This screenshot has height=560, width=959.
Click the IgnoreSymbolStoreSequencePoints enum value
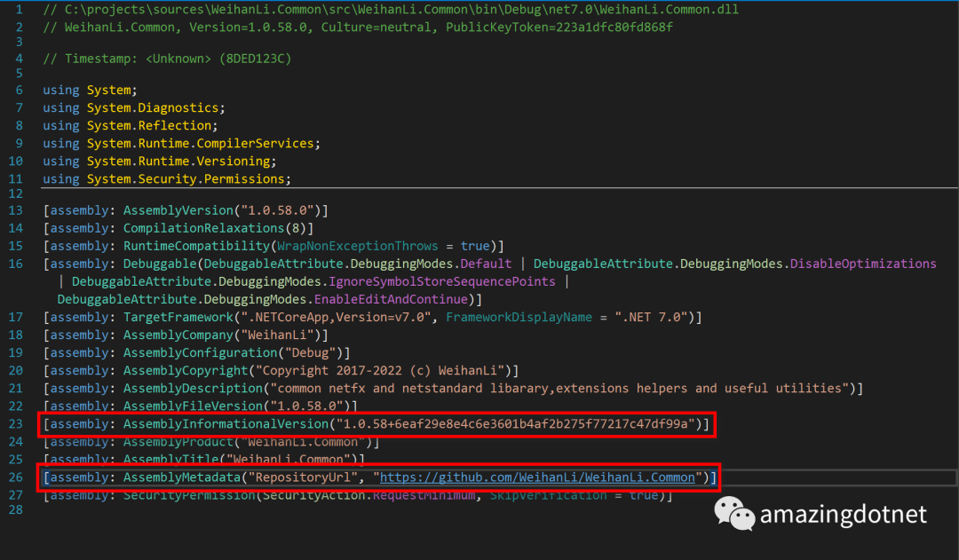click(442, 281)
